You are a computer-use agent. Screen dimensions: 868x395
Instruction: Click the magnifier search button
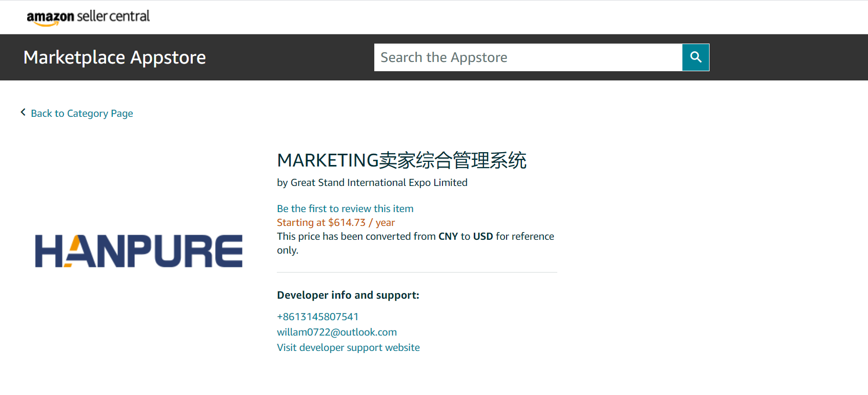click(x=696, y=57)
